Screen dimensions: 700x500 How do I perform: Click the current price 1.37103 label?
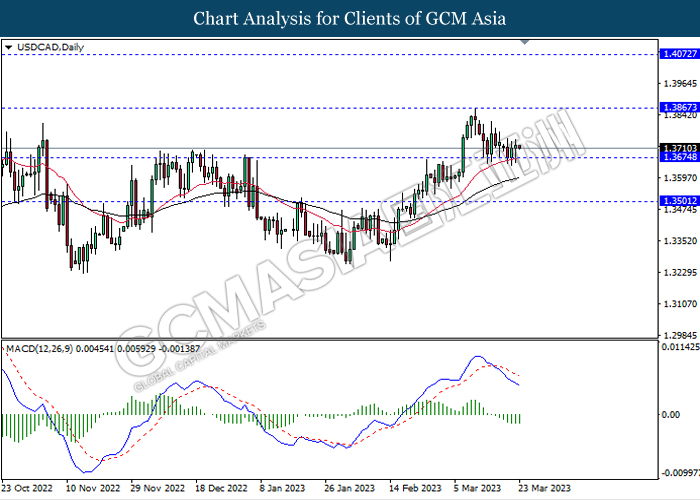click(680, 148)
